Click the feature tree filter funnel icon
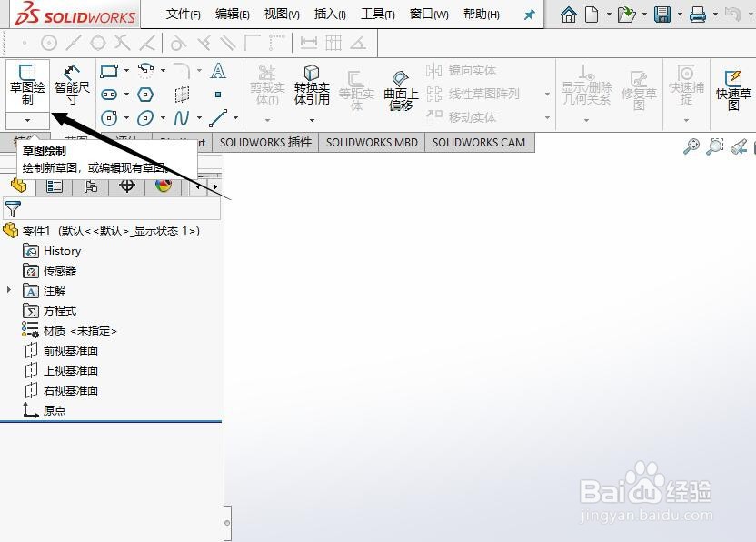This screenshot has height=542, width=756. (x=13, y=209)
